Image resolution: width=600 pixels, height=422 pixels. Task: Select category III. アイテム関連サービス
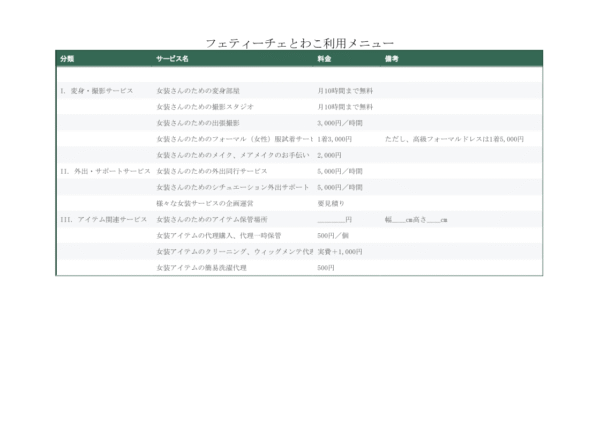click(x=104, y=219)
